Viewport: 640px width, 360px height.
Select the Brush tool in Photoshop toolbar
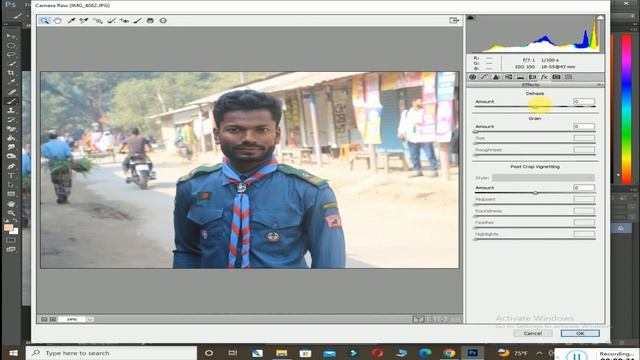[11, 101]
